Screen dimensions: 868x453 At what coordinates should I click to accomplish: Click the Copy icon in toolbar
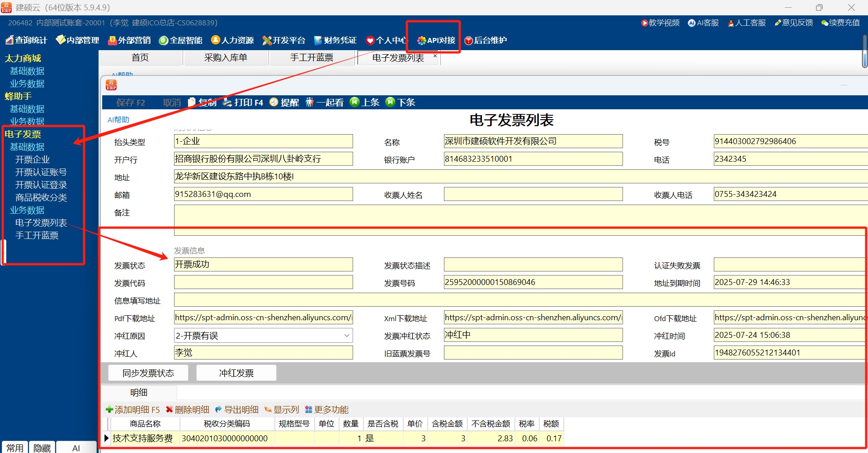click(x=192, y=103)
